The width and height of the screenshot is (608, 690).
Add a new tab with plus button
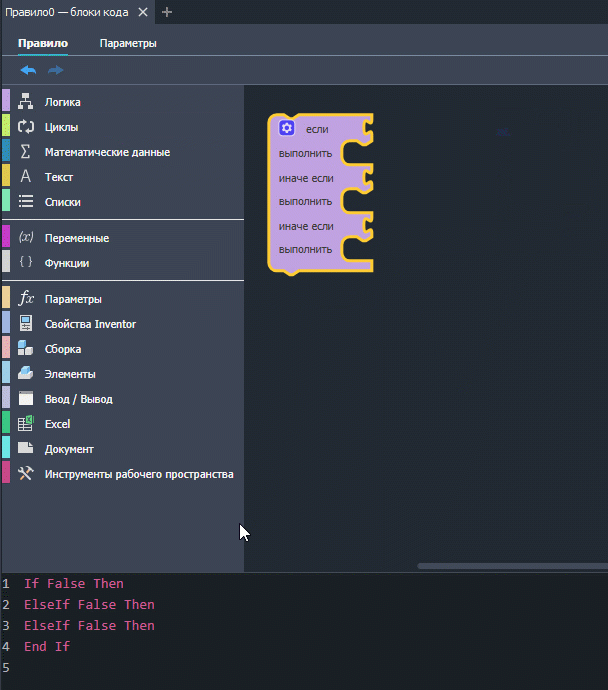click(167, 12)
